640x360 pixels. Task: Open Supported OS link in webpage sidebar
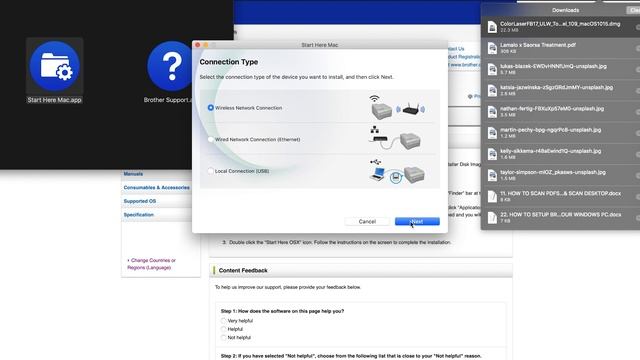[140, 201]
